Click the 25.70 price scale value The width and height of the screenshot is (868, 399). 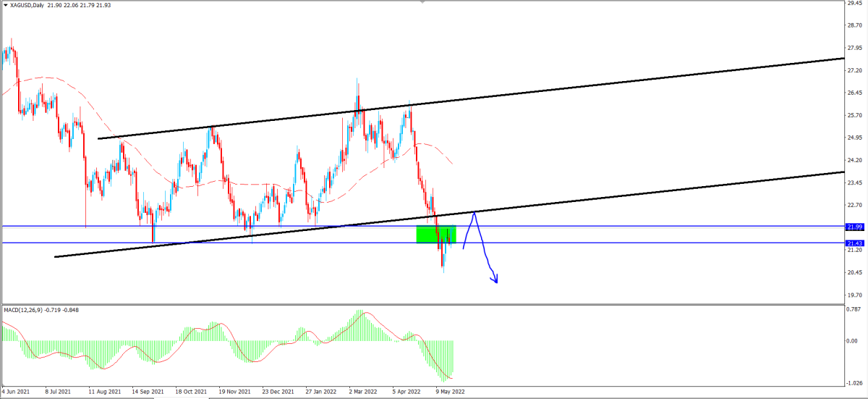point(854,115)
